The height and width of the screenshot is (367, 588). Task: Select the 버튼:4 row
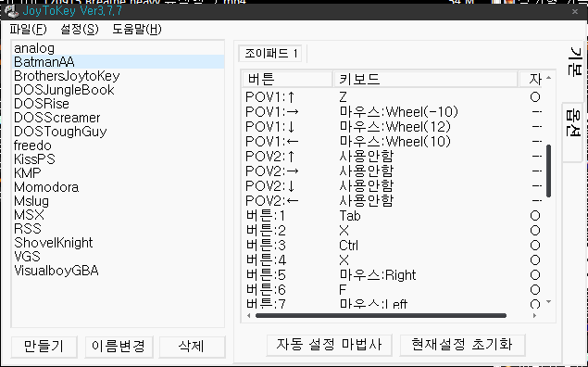[x=393, y=260]
